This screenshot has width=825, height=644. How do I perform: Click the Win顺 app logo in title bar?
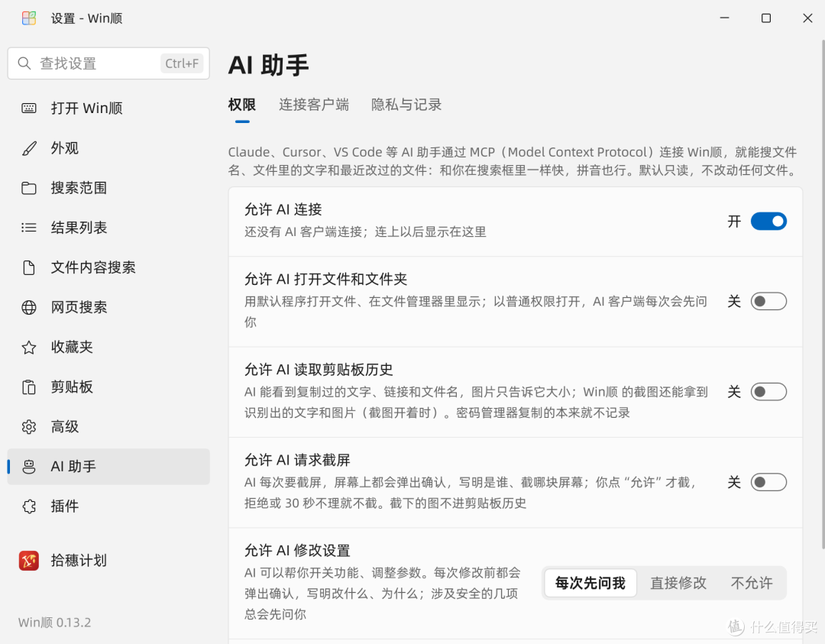coord(29,18)
